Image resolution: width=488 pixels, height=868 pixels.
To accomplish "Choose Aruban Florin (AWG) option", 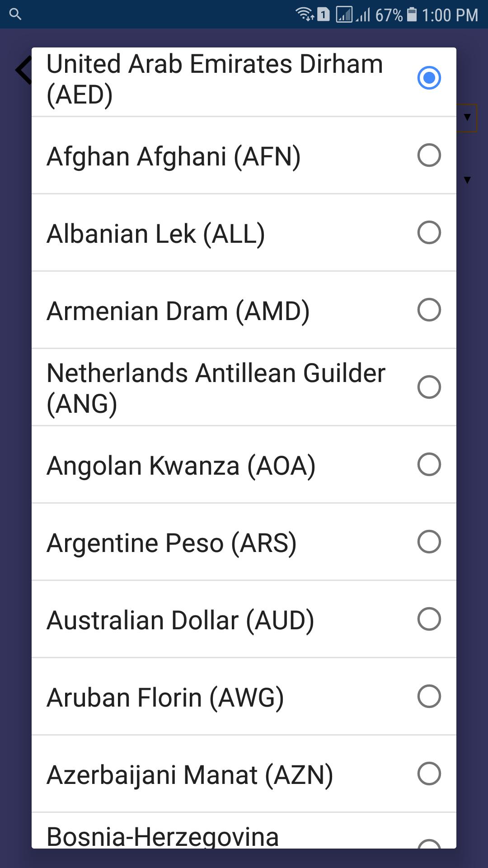I will click(244, 696).
